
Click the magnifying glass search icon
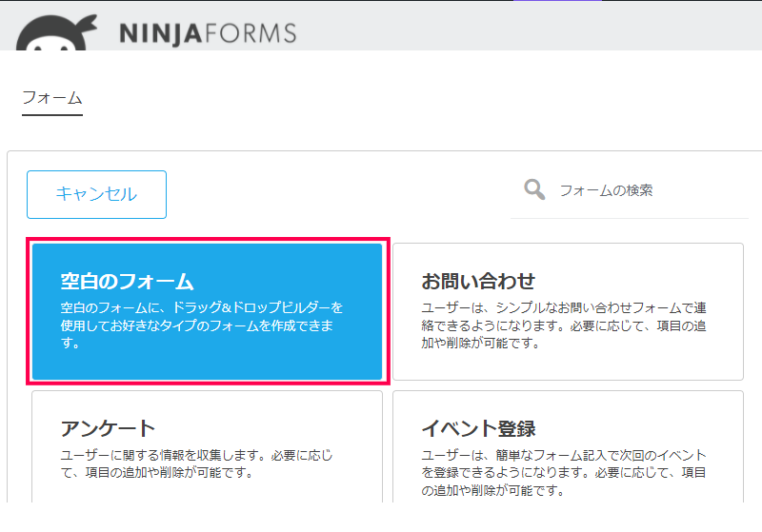(534, 189)
